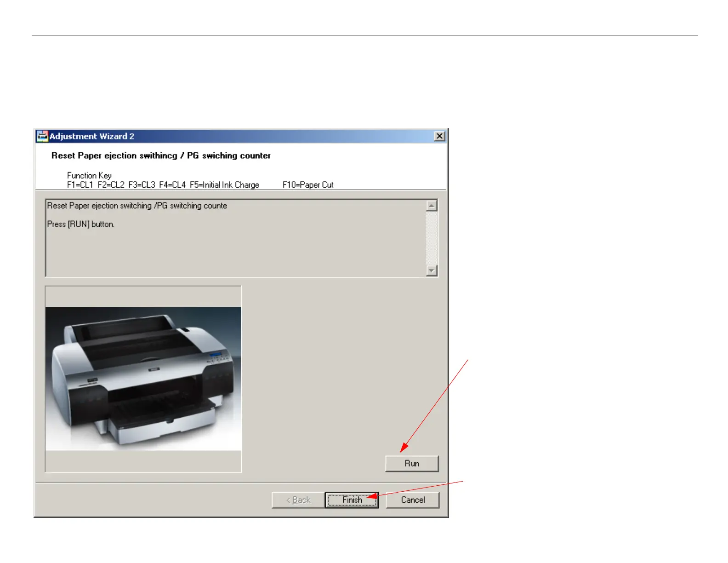Click the printer preview image

click(143, 379)
